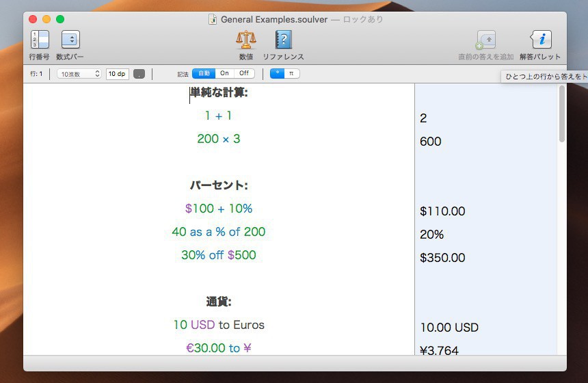This screenshot has height=383, width=588.
Task: Open the リファレンス notebook icon
Action: pos(284,40)
